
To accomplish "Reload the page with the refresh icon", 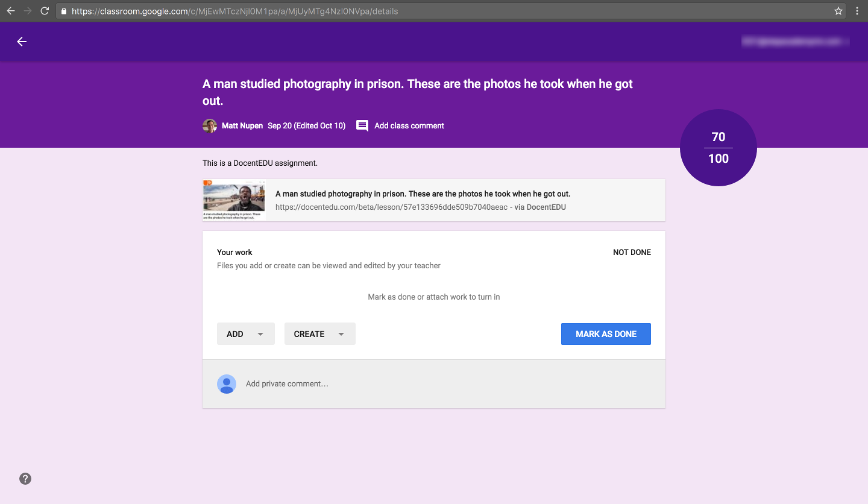I will tap(45, 11).
